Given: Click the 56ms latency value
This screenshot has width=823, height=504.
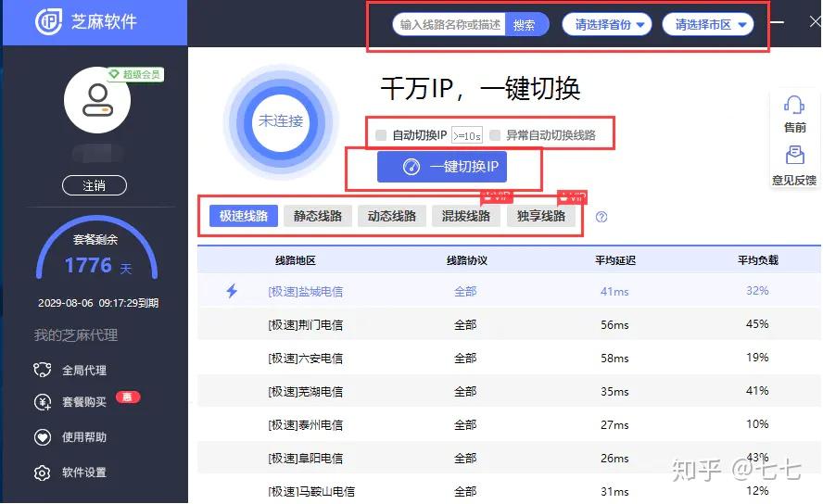Looking at the screenshot, I should point(614,324).
